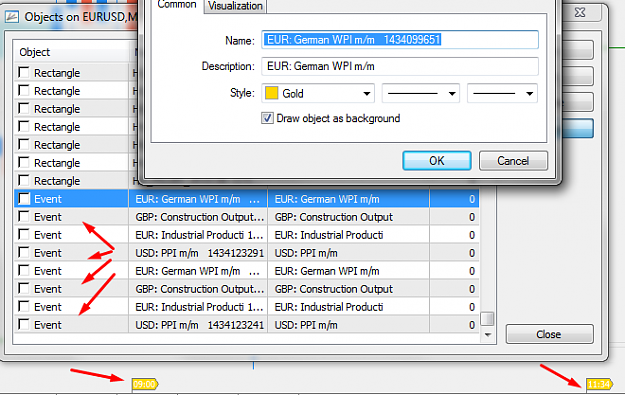Check the box for USD: PPI m/m 1434123241
Image resolution: width=625 pixels, height=395 pixels.
click(24, 324)
